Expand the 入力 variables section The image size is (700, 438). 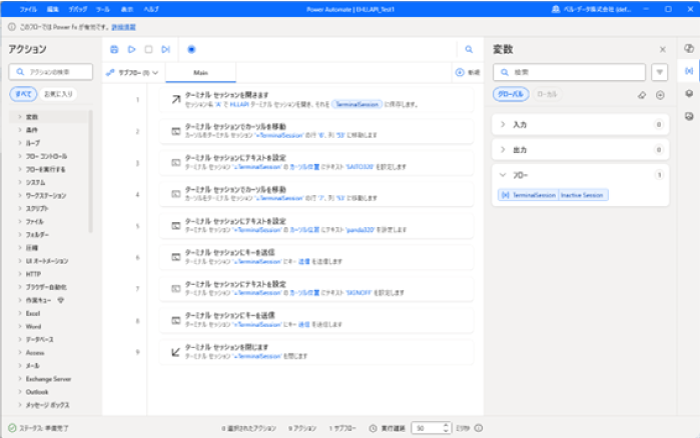[x=503, y=125]
